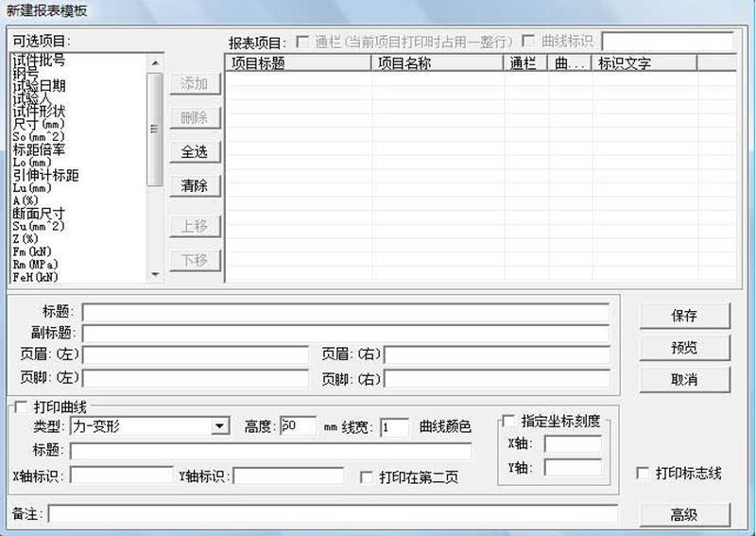Expand the 类型 dropdown showing 力-变形
Viewport: 756px width, 536px height.
(x=220, y=426)
